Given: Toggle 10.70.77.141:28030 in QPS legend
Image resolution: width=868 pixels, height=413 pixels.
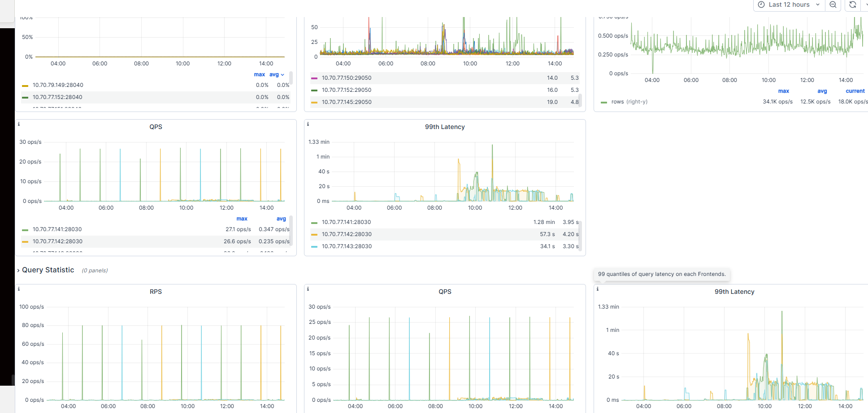Looking at the screenshot, I should click(57, 229).
